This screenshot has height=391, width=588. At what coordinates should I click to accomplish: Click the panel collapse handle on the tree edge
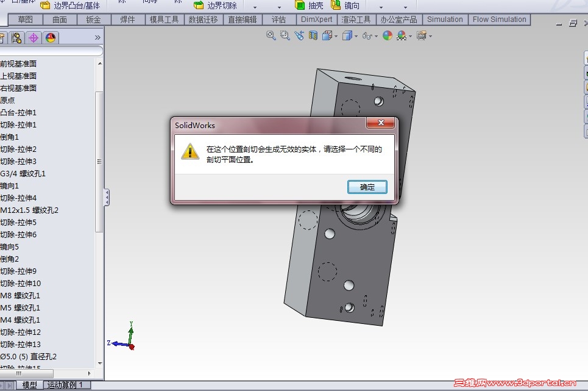pyautogui.click(x=107, y=198)
